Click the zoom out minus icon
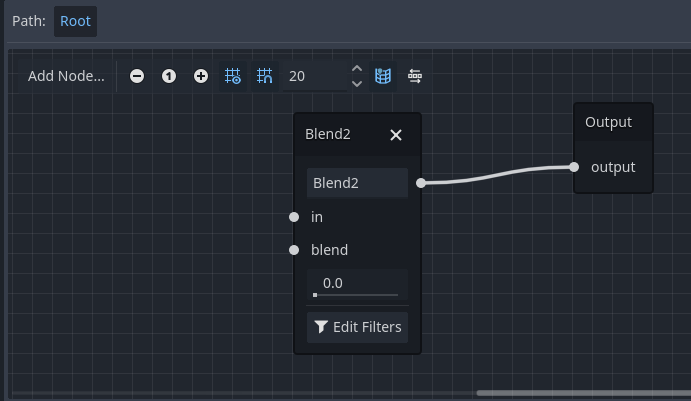Viewport: 691px width, 401px height. click(x=137, y=76)
